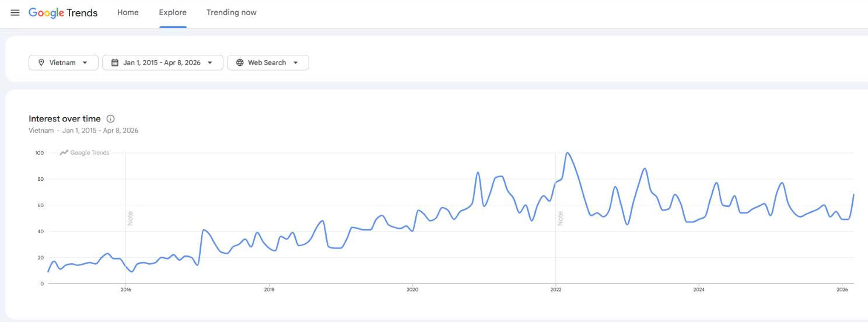The height and width of the screenshot is (322, 868).
Task: Click the globe icon beside Web Search
Action: pyautogui.click(x=240, y=62)
